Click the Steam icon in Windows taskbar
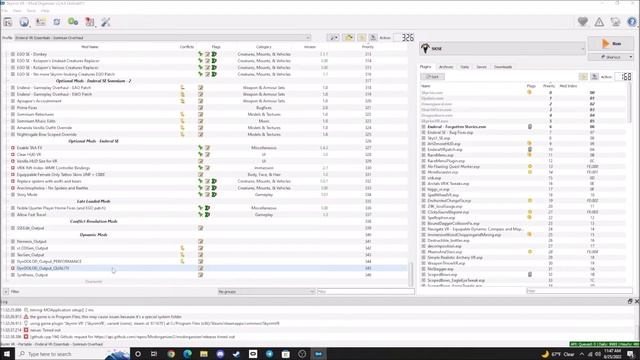This screenshot has width=640, height=360. [x=236, y=354]
